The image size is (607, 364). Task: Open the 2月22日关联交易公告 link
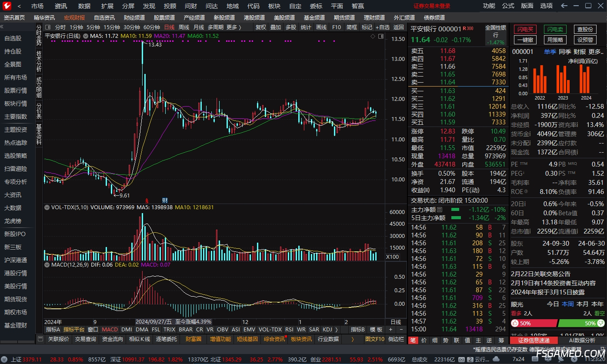click(540, 274)
